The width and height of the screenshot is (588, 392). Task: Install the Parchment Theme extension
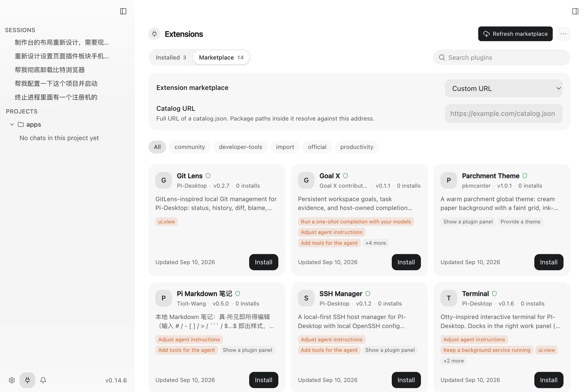(549, 262)
